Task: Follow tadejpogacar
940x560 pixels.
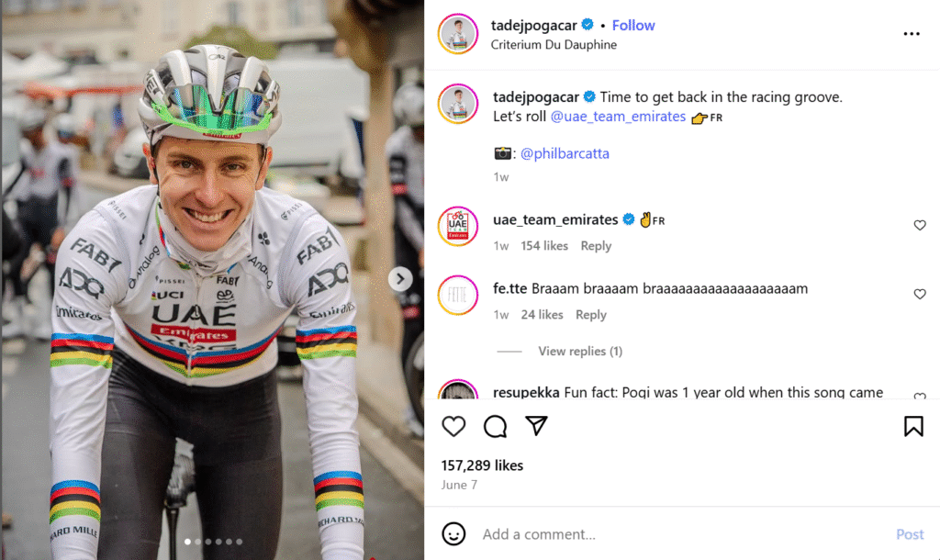Action: pos(633,25)
